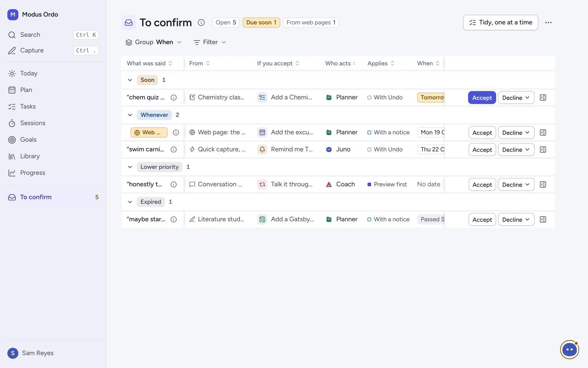Viewport: 588px width, 368px height.
Task: Collapse the Whenever group
Action: 130,115
